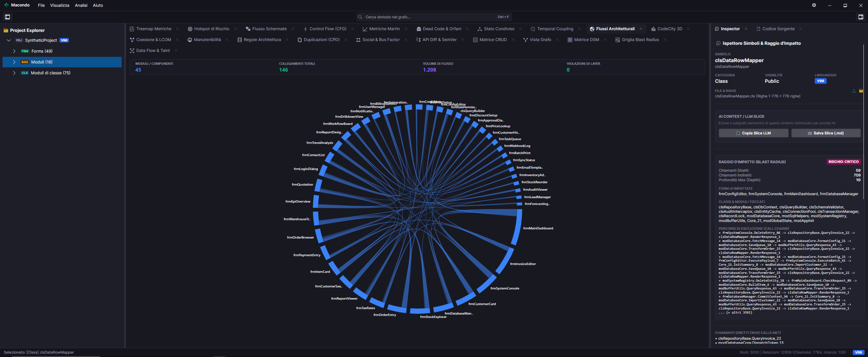Toggle the left sidebar panel button
This screenshot has width=868, height=357.
[x=7, y=17]
